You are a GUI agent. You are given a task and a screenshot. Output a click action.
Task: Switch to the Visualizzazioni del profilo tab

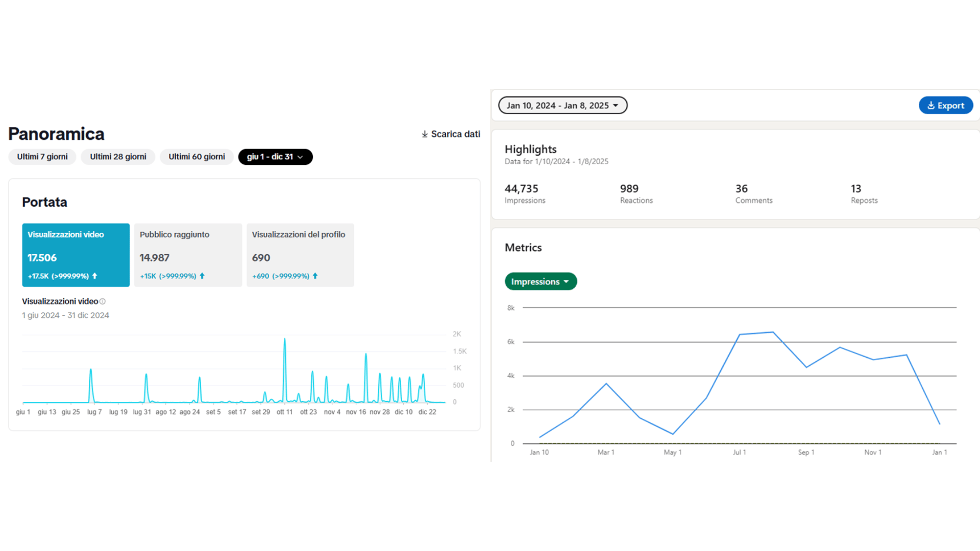pyautogui.click(x=300, y=255)
